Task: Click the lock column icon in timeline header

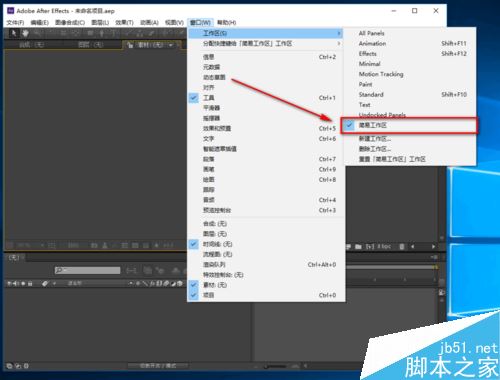Action: tap(30, 284)
